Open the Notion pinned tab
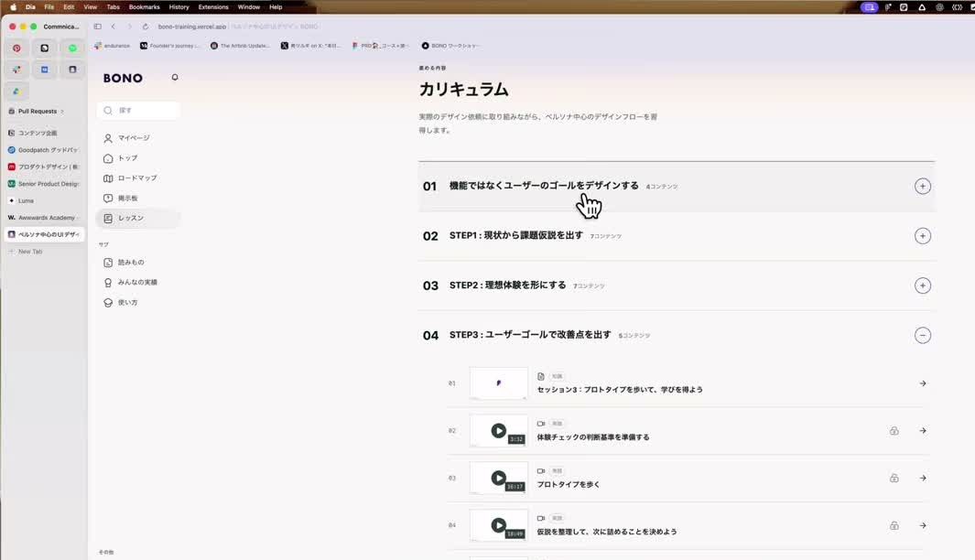Screen dimensions: 975x560 (45, 48)
